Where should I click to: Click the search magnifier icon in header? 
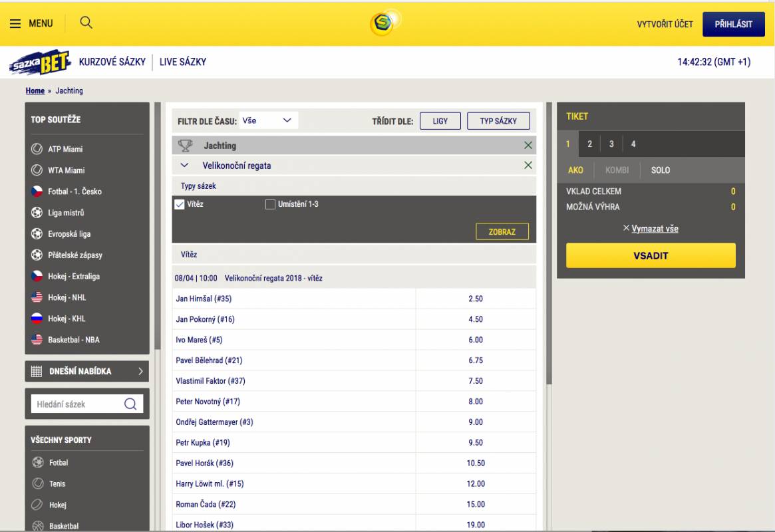[x=86, y=23]
